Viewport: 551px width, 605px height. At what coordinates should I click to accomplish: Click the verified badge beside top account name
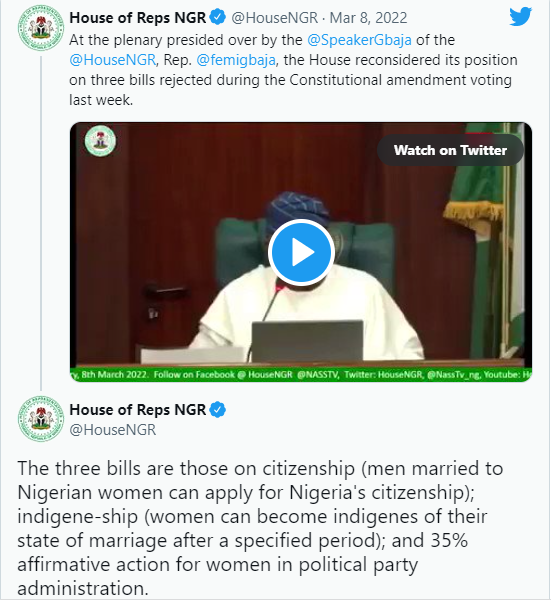(x=218, y=17)
